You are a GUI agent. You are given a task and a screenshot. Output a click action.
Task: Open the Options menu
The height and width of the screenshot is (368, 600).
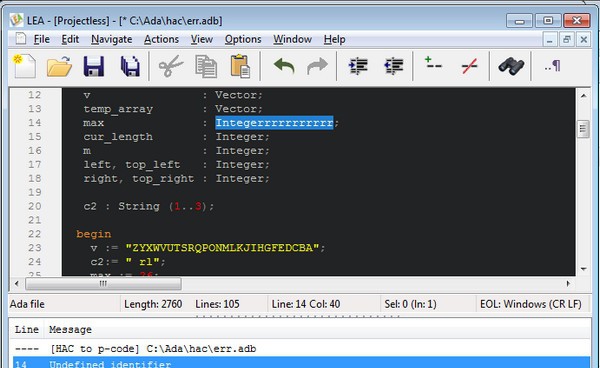click(x=243, y=39)
